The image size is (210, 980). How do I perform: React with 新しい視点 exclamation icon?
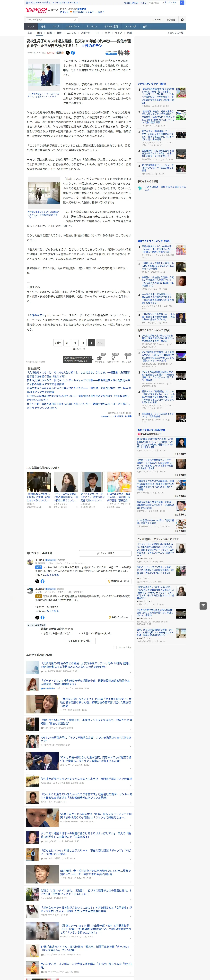pos(127,358)
